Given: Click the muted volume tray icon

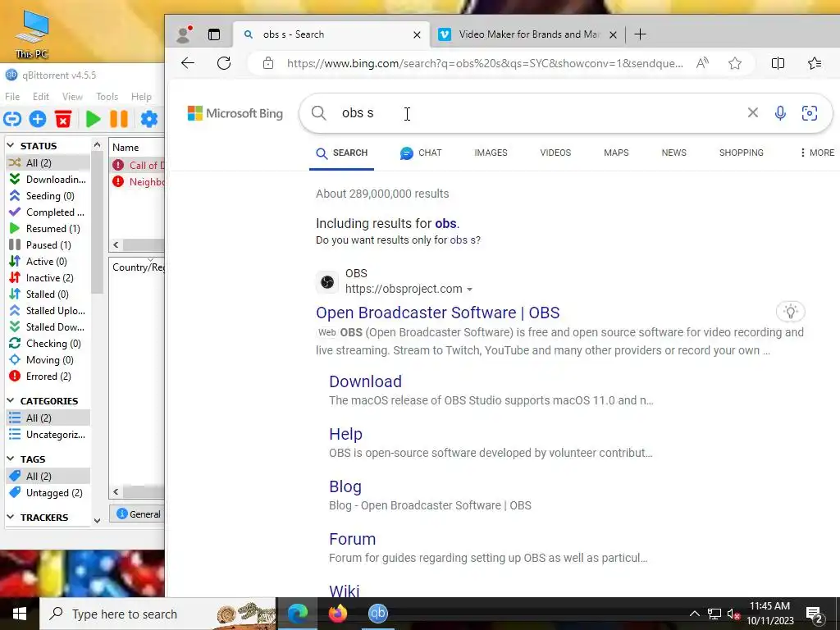Looking at the screenshot, I should point(733,614).
